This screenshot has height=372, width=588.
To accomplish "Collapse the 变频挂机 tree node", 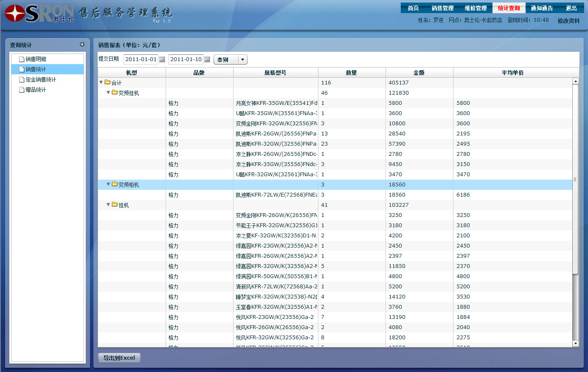I will coord(108,93).
